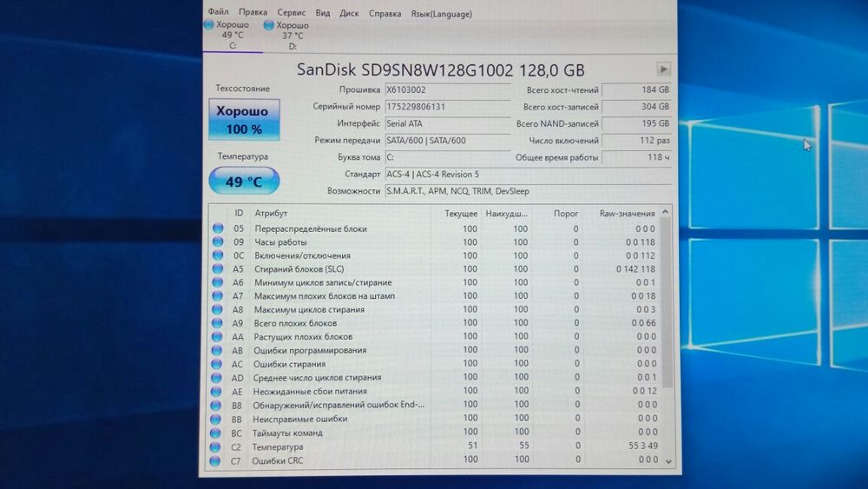The image size is (868, 489).
Task: Select drive C: tab with 49 °C
Action: [233, 35]
